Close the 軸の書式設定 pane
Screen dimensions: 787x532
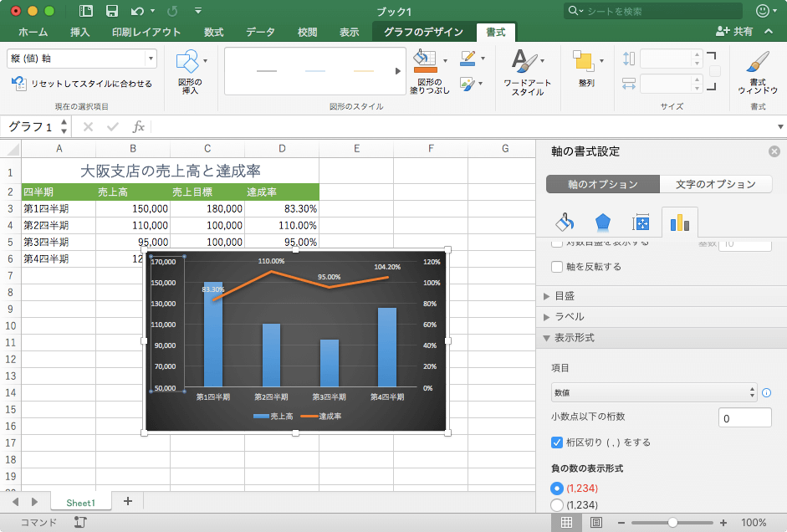(774, 151)
